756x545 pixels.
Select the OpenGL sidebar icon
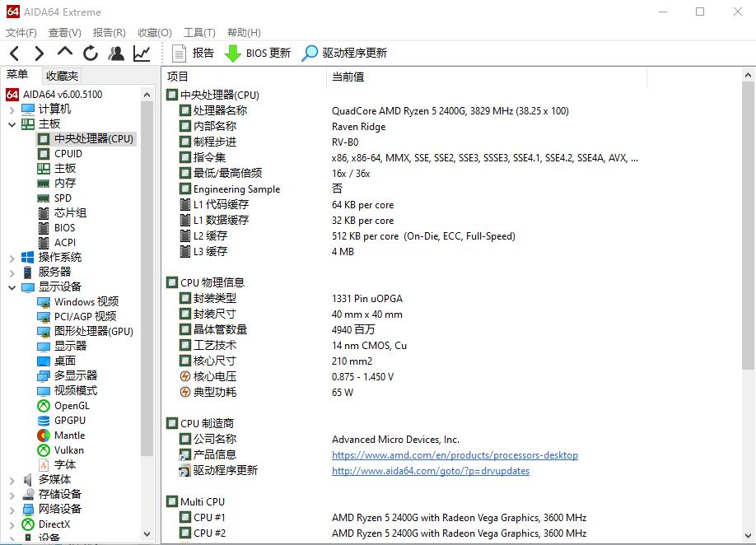click(44, 405)
